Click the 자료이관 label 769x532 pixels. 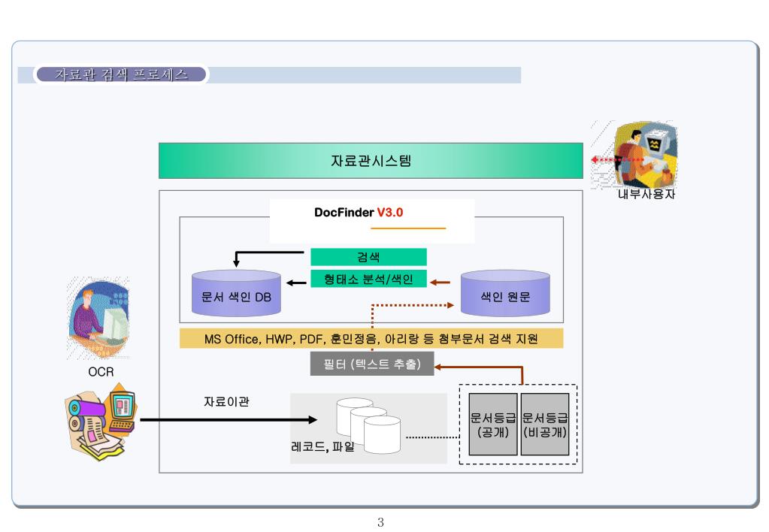226,401
